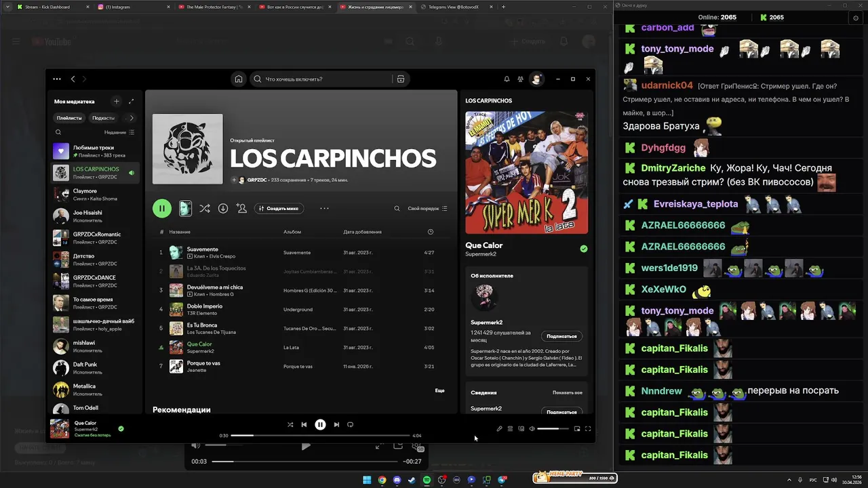
Task: Toggle saved check next to Que Calor title
Action: coord(584,249)
